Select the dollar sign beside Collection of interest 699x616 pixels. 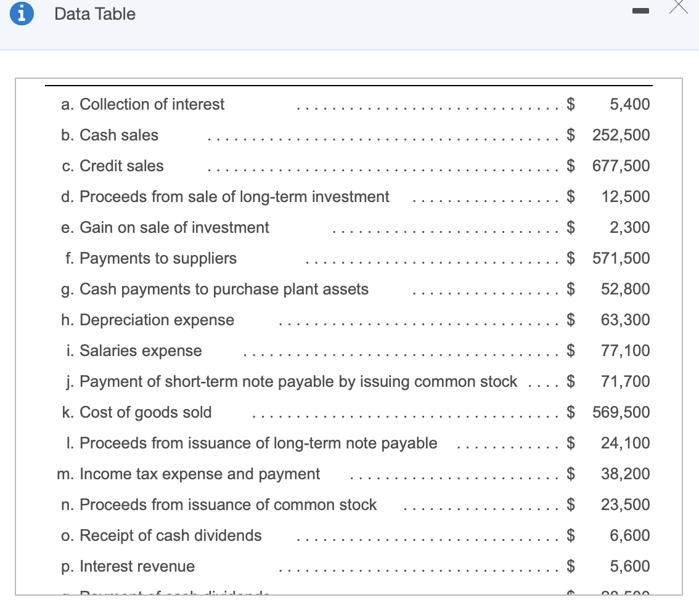click(570, 104)
